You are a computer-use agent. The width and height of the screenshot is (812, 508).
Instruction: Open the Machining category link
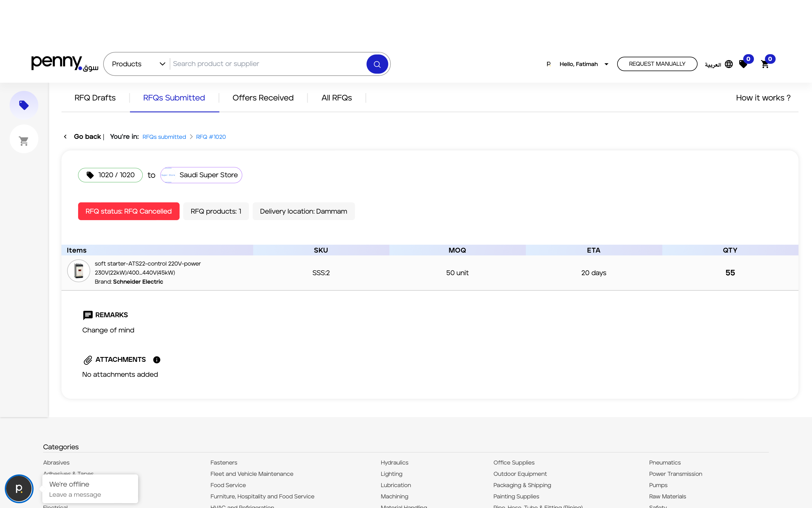[395, 496]
